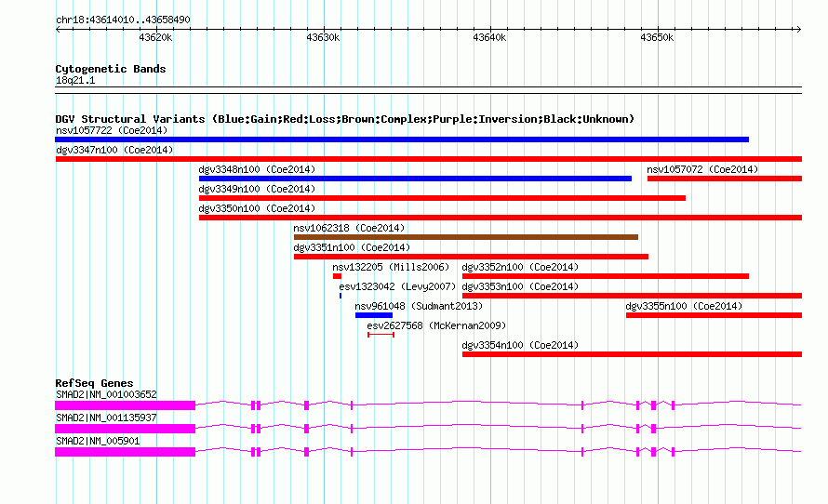This screenshot has height=504, width=828.
Task: Click the dgv3348n100 blue gain bar
Action: pos(415,179)
